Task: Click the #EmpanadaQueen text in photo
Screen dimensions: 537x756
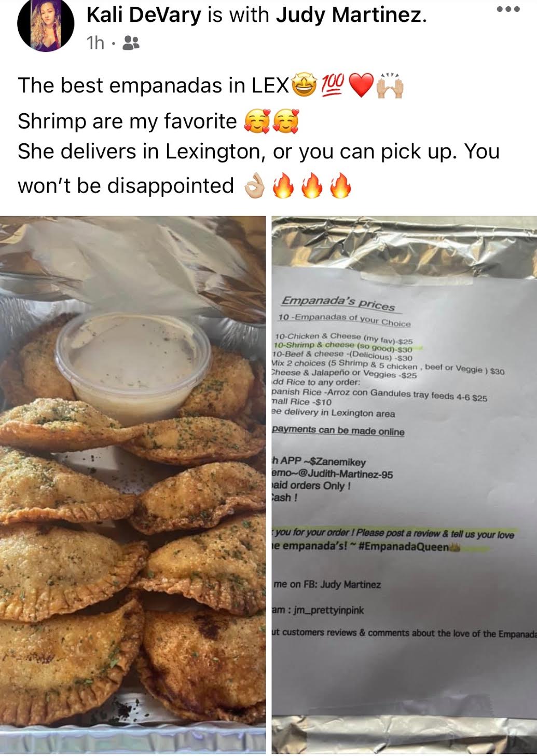Action: 403,547
